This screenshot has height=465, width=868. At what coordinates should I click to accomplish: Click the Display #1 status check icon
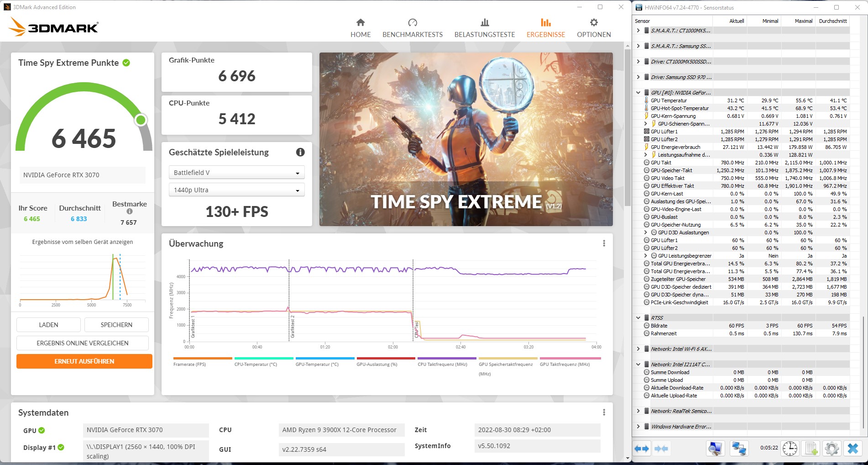click(61, 447)
